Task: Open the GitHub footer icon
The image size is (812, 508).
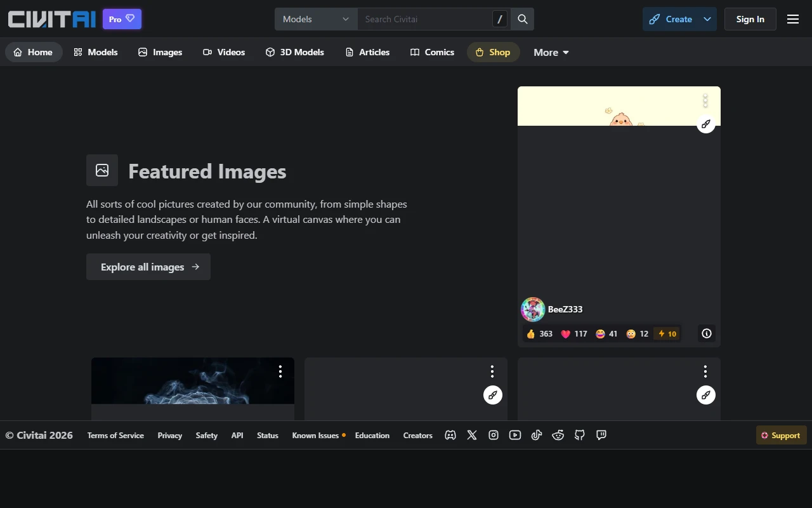Action: 580,435
